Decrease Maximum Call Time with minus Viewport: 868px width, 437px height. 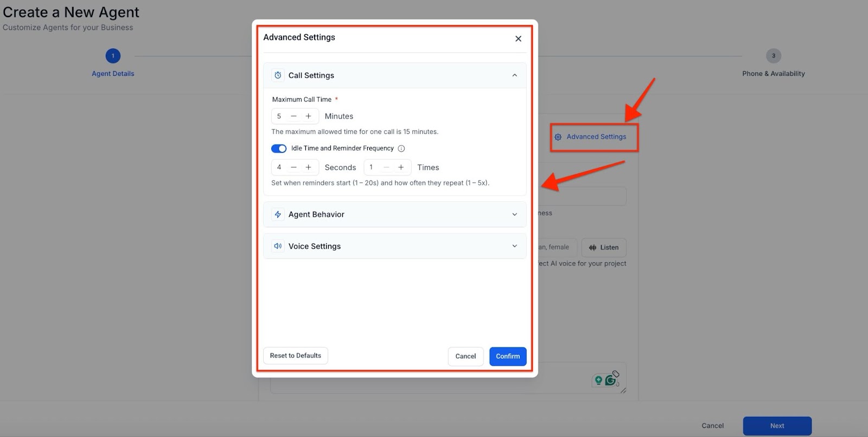pos(293,116)
